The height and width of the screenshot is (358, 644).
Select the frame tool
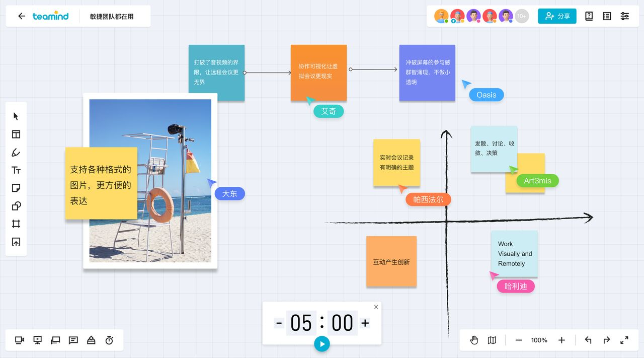[16, 224]
